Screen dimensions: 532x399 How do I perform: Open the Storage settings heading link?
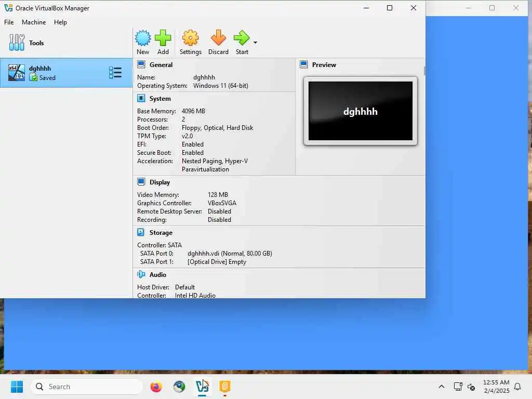point(161,232)
